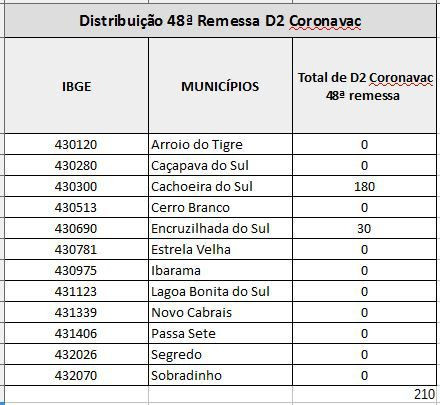Click the Sobradinho municipality cell
This screenshot has height=405, width=440.
point(220,375)
